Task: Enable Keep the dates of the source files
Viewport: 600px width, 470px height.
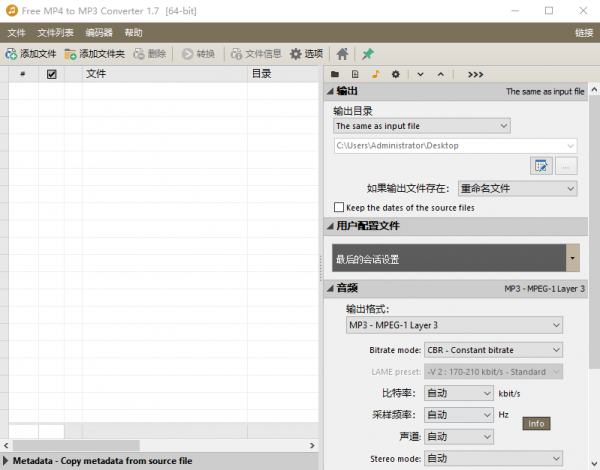Action: coord(339,207)
